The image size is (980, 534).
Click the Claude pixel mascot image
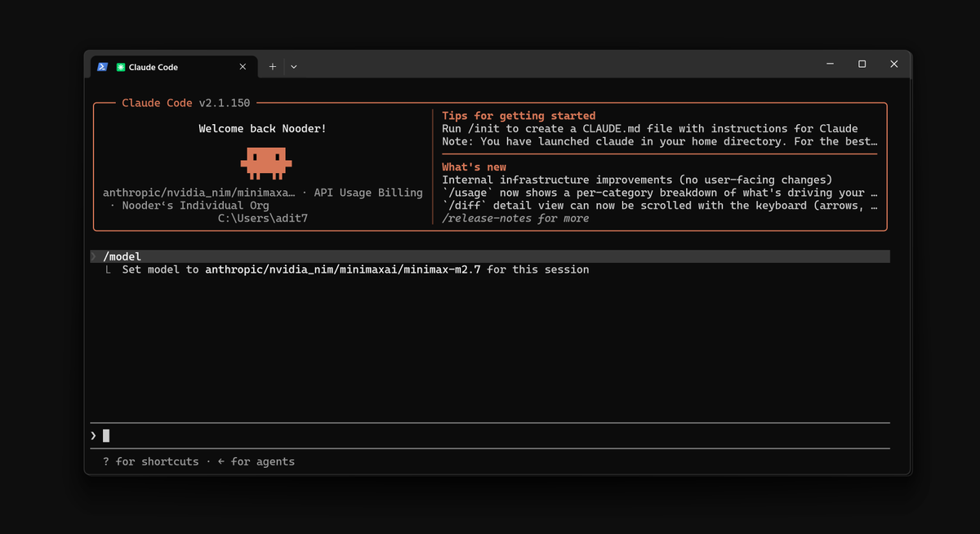pos(265,163)
